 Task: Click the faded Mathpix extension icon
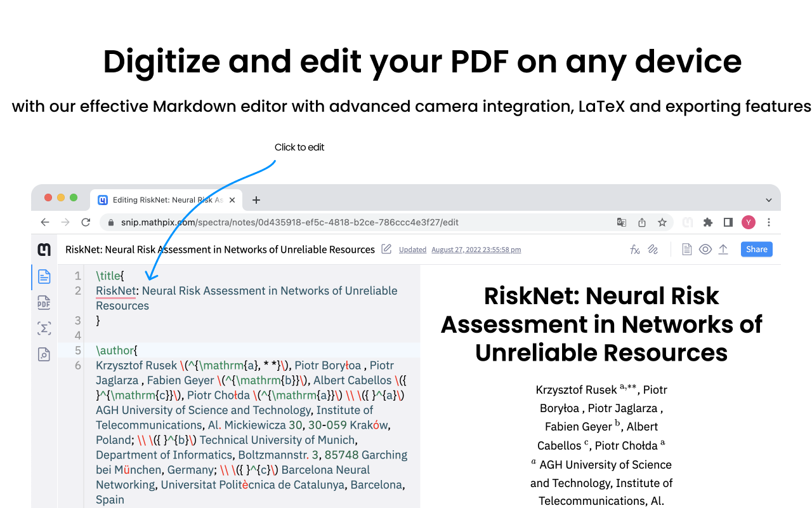tap(688, 222)
